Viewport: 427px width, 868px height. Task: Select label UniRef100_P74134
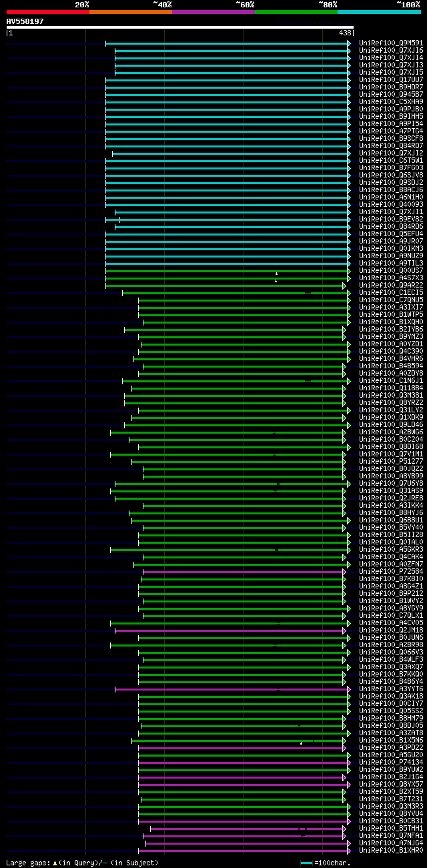391,763
